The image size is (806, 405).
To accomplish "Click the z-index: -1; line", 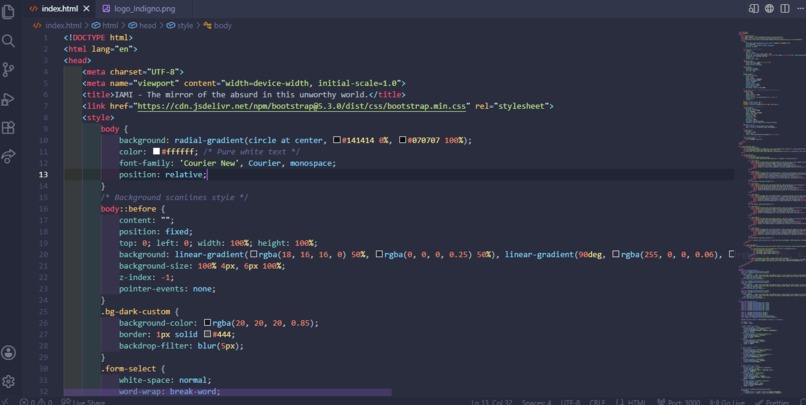I will click(x=146, y=277).
